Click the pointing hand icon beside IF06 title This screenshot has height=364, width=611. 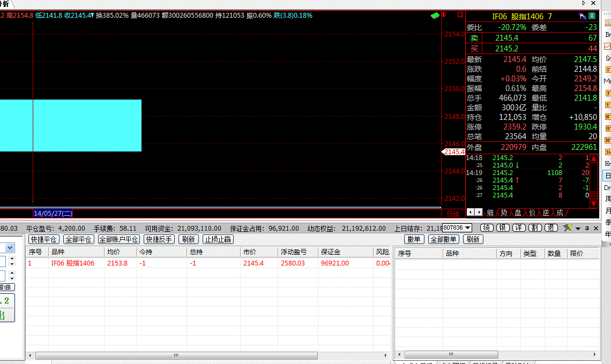582,17
